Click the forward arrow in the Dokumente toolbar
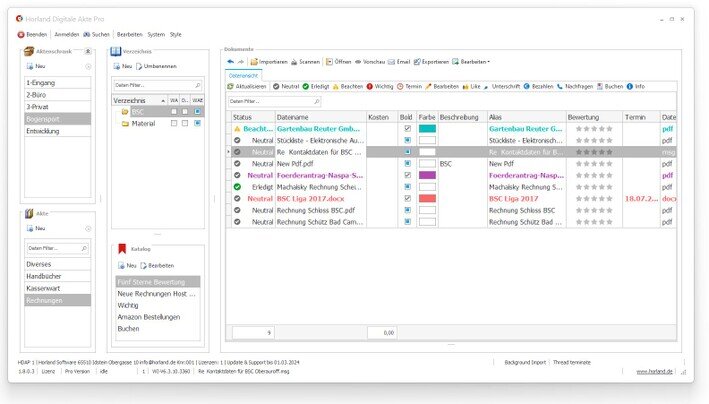 pyautogui.click(x=241, y=62)
